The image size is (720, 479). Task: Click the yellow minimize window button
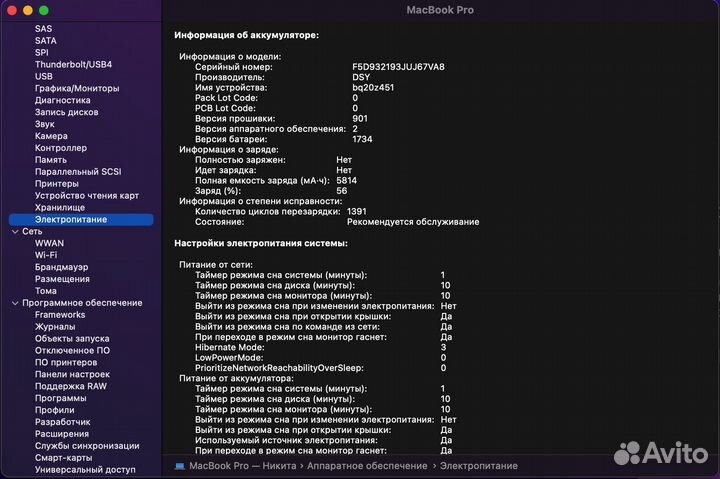point(28,10)
